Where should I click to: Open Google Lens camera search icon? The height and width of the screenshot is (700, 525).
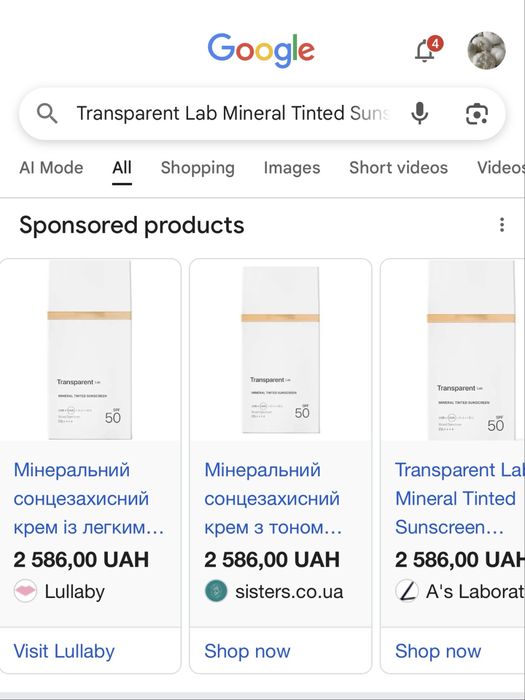(x=477, y=114)
